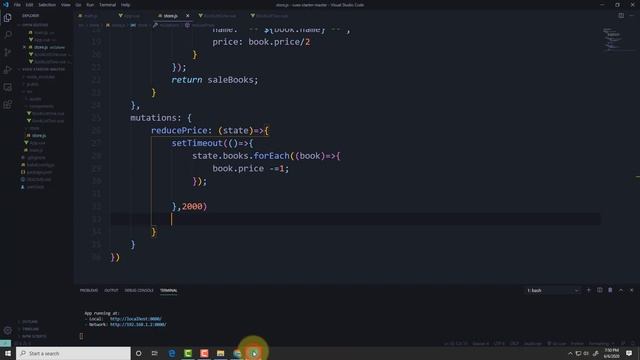The image size is (640, 360).
Task: Open the Run menu
Action: 90,5
